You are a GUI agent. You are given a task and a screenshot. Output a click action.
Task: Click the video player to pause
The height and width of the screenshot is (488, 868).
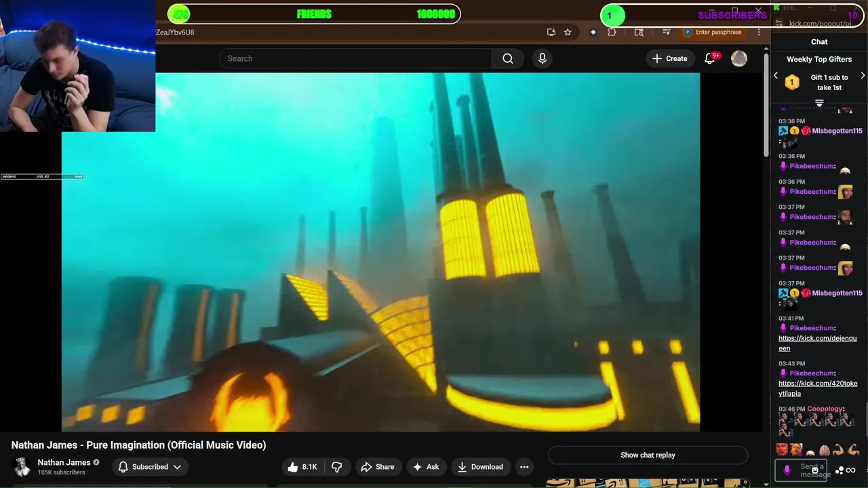(x=380, y=251)
